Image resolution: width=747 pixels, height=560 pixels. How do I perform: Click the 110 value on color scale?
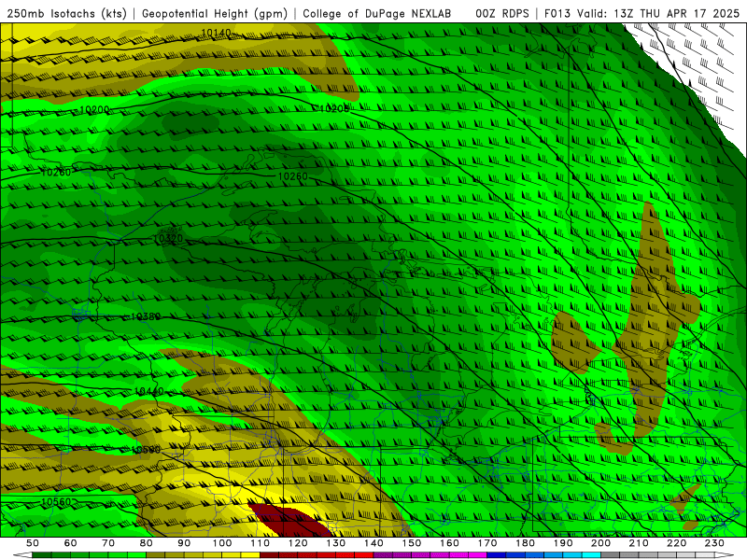(261, 543)
